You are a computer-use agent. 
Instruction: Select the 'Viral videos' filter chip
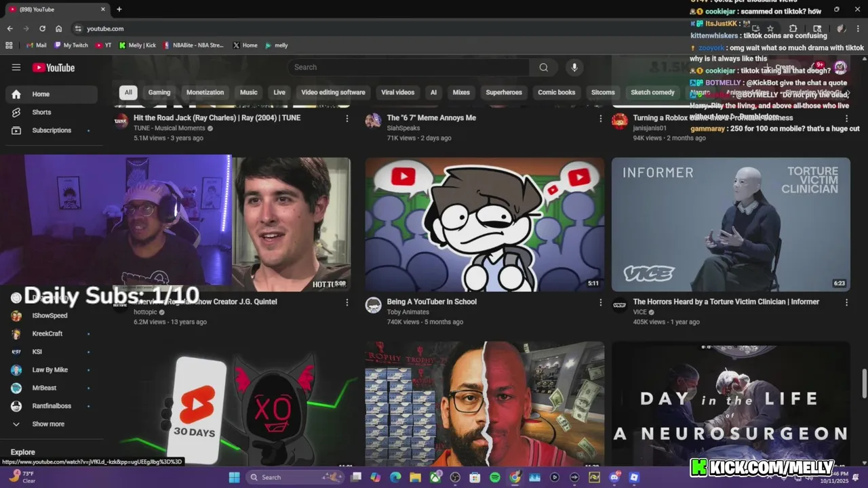pos(397,93)
